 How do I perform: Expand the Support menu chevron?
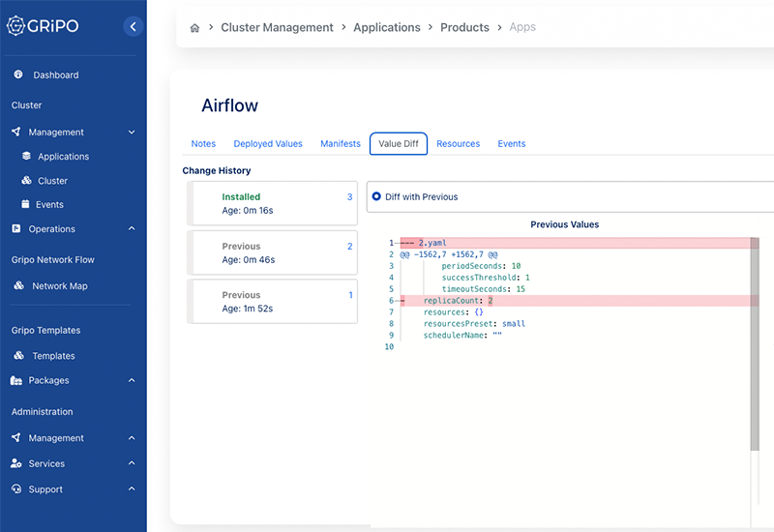click(x=132, y=488)
